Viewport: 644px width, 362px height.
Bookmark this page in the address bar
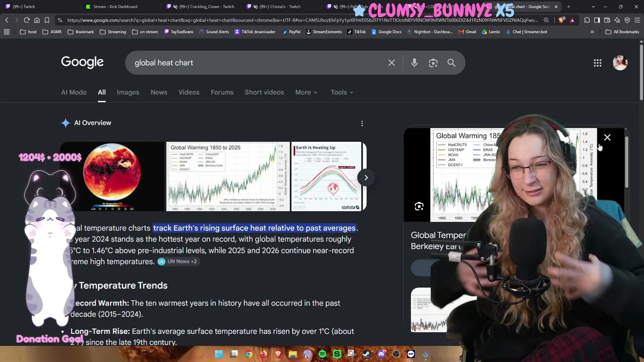pyautogui.click(x=47, y=20)
